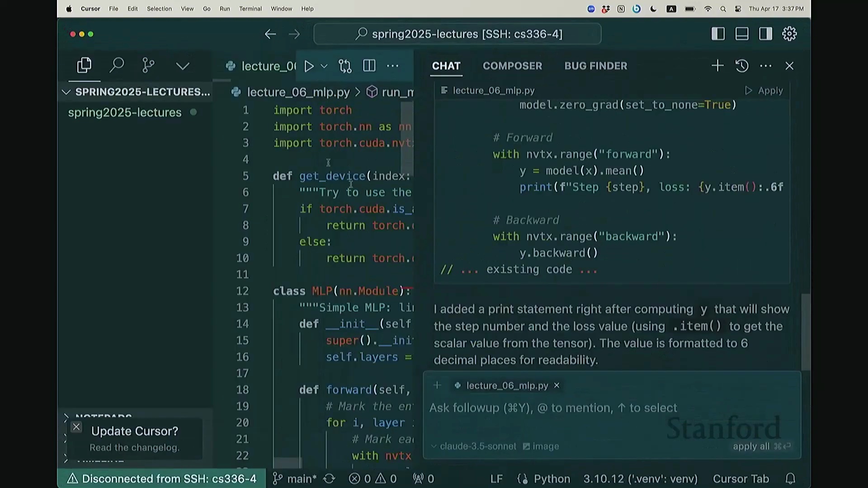868x488 pixels.
Task: Open the Explorer files icon
Action: point(84,66)
